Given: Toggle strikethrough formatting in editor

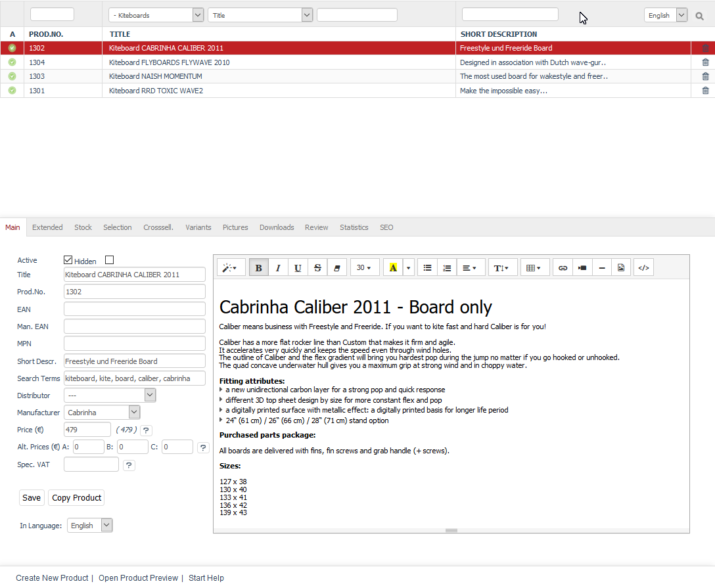Looking at the screenshot, I should [317, 267].
